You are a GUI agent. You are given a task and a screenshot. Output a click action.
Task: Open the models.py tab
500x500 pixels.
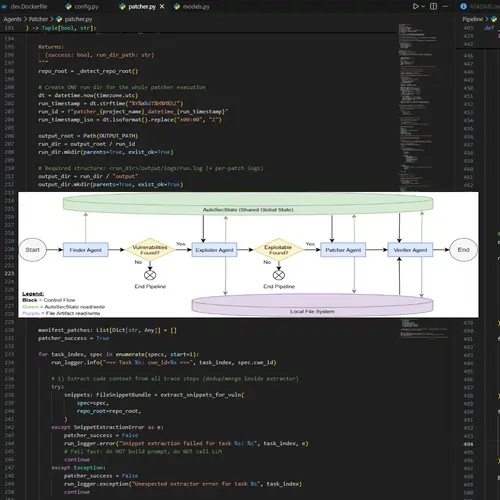(x=192, y=6)
